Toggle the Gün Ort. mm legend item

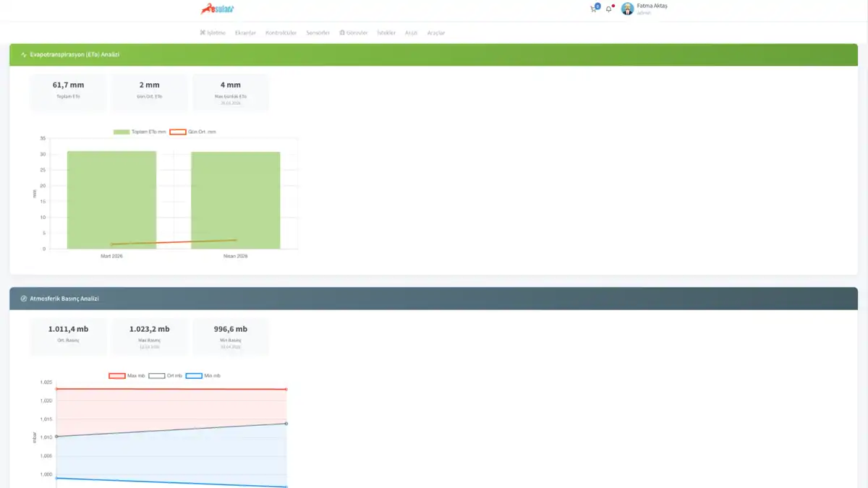(192, 132)
